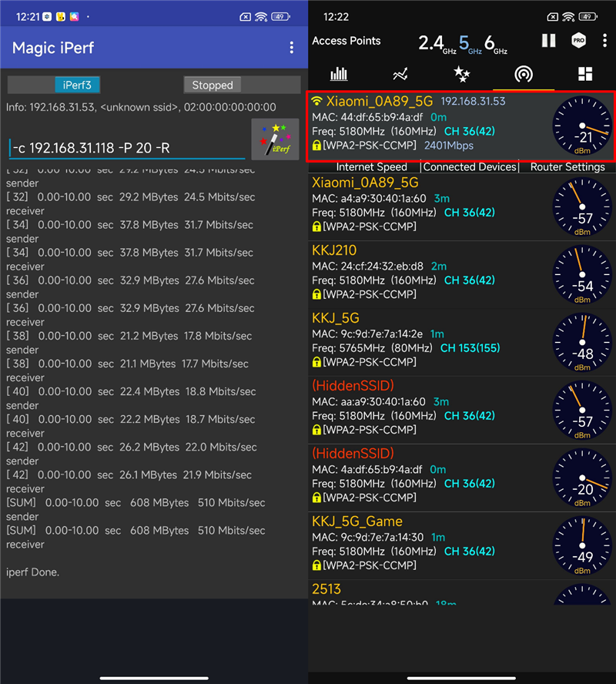
Task: Pause the Wi-Fi scanning
Action: pyautogui.click(x=548, y=41)
